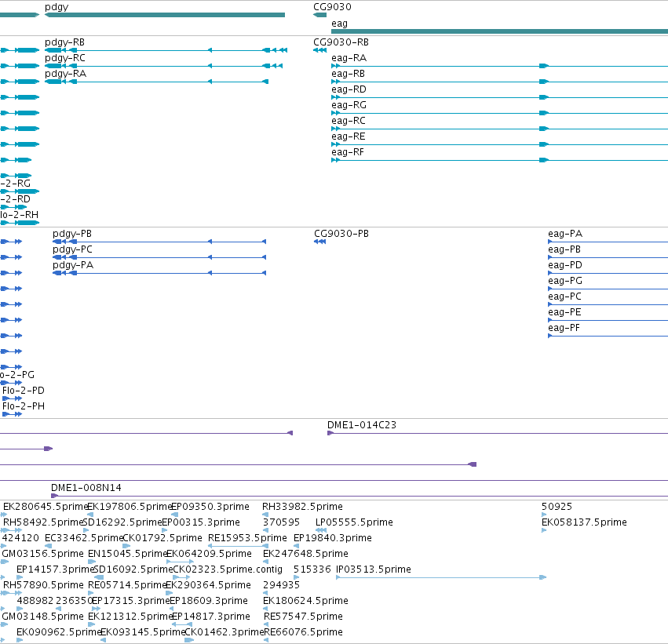Screen dimensions: 668x644
Task: Click the CG9030-RB transcript label
Action: click(341, 42)
